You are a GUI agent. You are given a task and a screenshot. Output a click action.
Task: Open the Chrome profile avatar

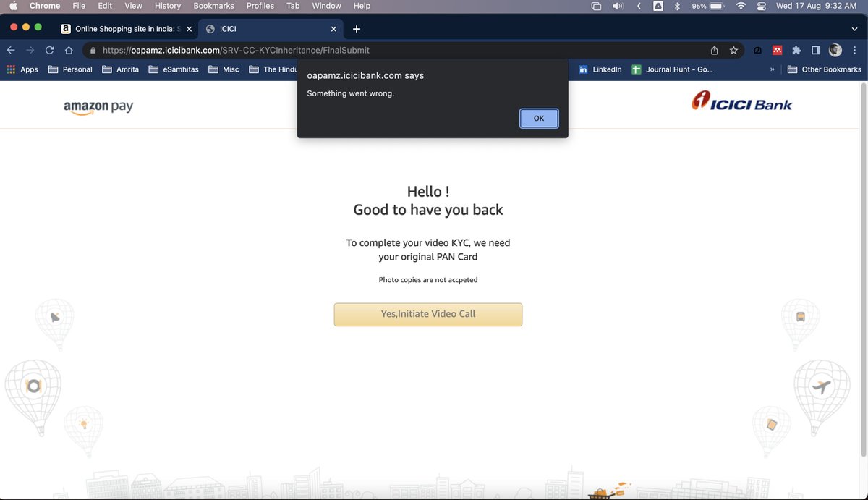click(835, 51)
